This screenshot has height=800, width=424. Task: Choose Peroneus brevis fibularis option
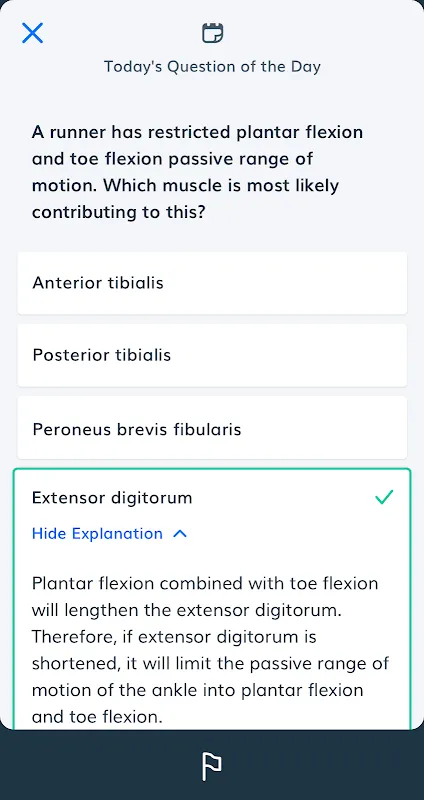(212, 429)
